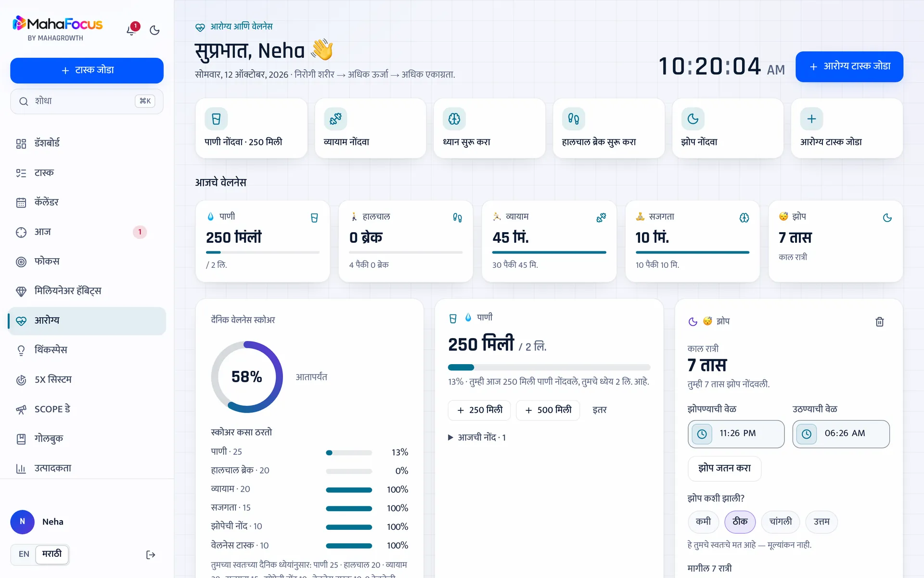Image resolution: width=924 pixels, height=578 pixels.
Task: Add + 500 मिली water
Action: tap(548, 410)
